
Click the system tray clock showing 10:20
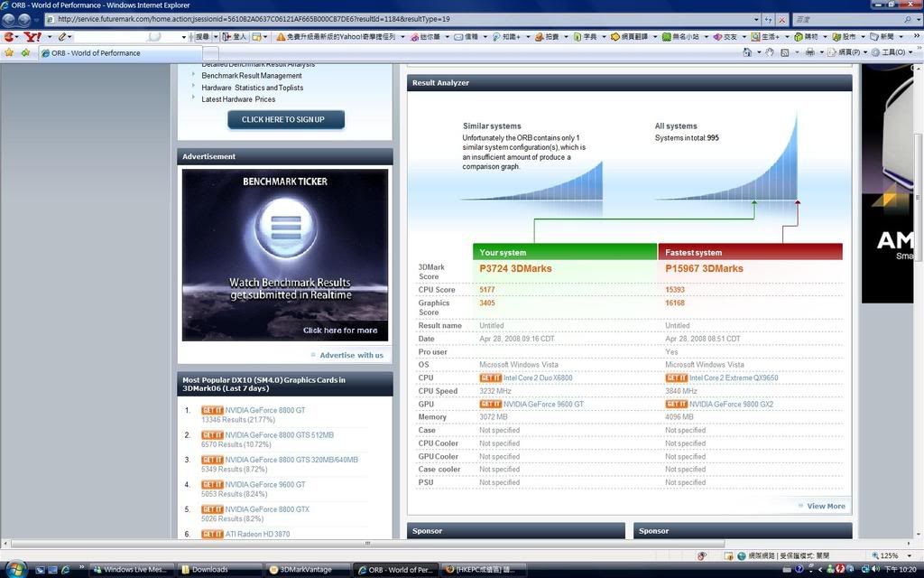900,570
